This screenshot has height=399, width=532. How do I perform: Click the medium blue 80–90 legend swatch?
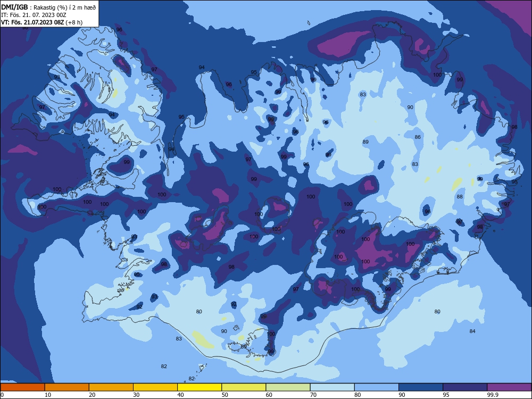[x=377, y=387]
